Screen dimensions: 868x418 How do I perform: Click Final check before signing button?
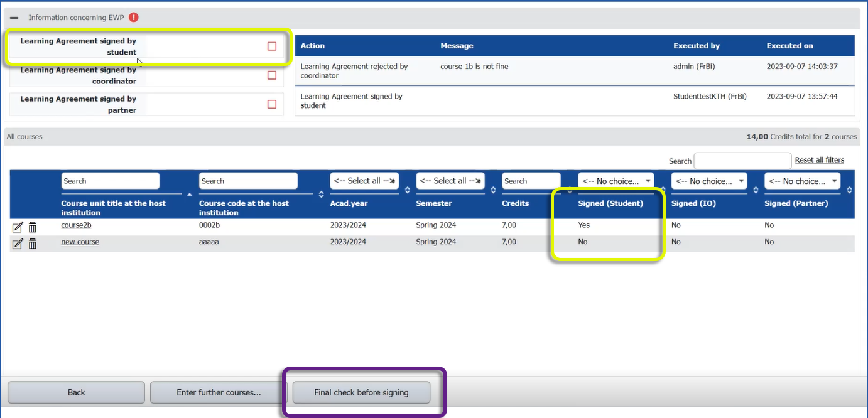361,392
